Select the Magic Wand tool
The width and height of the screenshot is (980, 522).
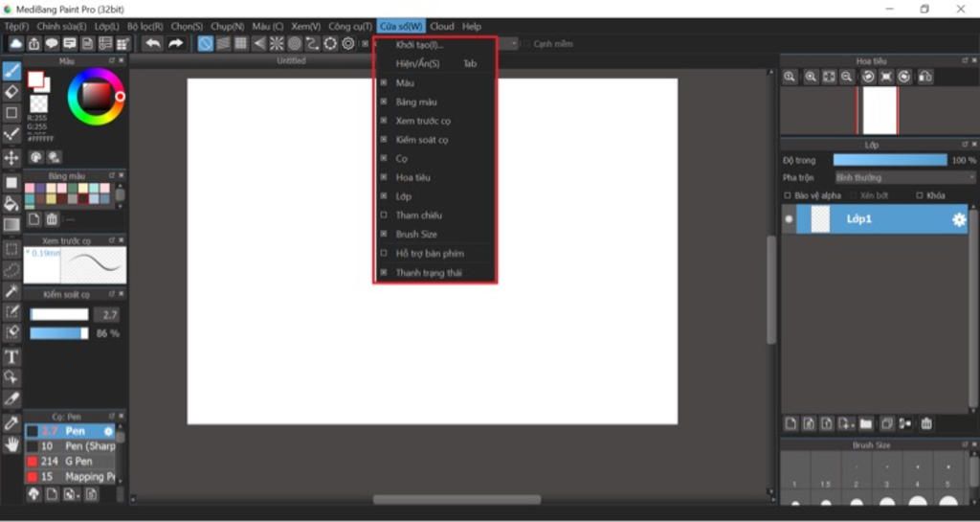pos(11,291)
